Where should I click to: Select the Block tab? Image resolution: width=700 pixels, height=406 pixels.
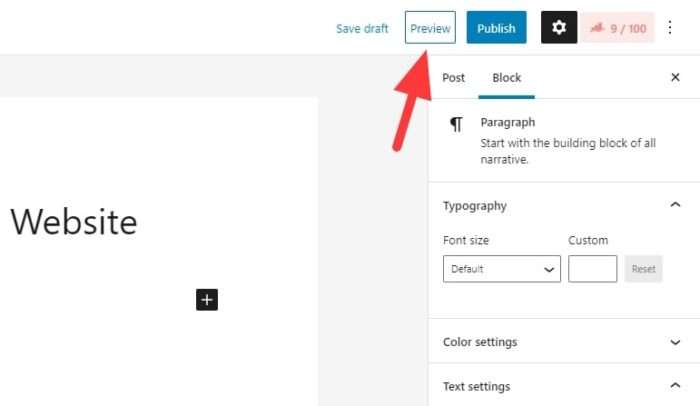pos(506,78)
